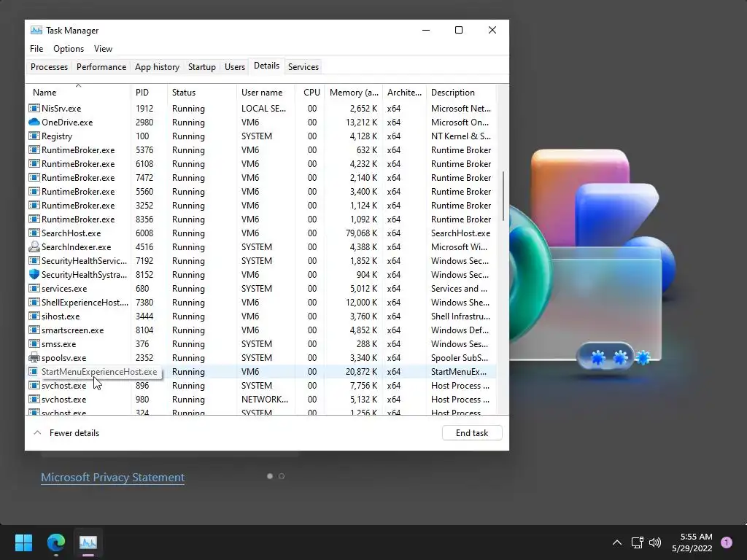
Task: Sort by the Architecture column header
Action: [404, 93]
